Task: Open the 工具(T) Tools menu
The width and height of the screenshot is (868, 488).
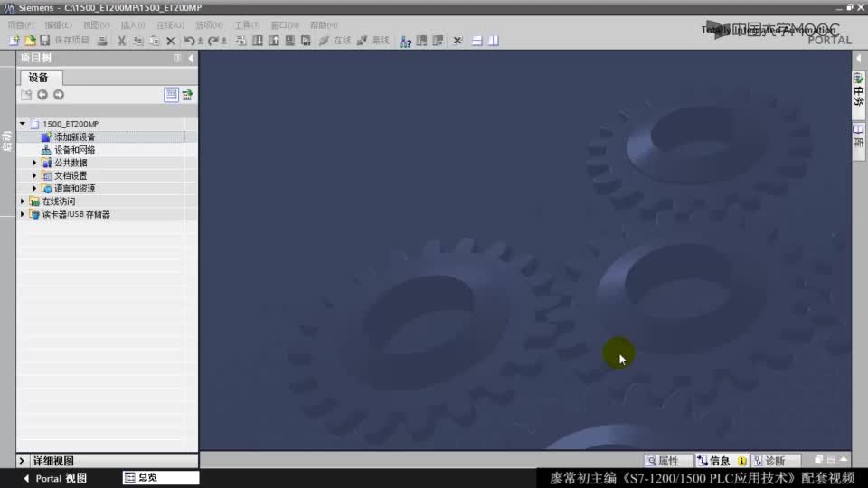Action: pyautogui.click(x=247, y=25)
